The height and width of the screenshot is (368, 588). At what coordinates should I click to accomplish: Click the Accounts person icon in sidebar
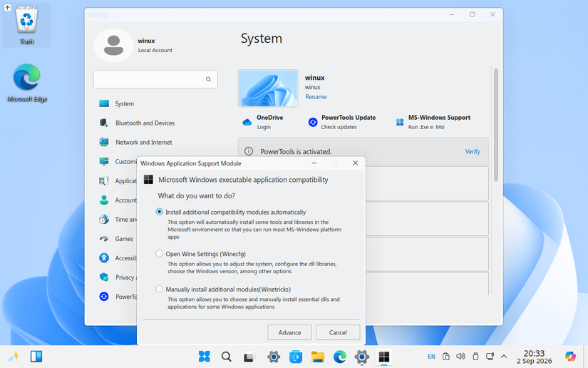[x=104, y=200]
